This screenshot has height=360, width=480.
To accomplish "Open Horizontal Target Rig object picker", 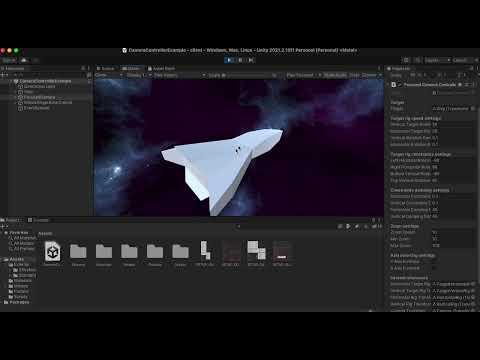I will (x=473, y=284).
